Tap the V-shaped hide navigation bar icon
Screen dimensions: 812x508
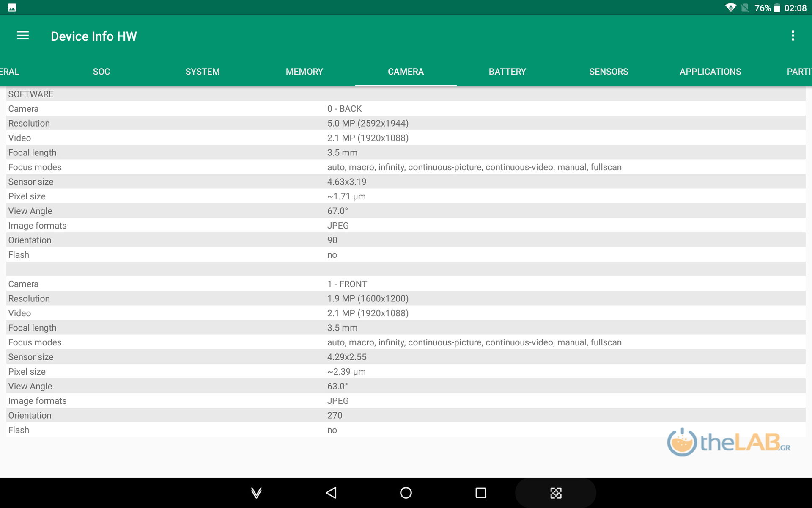click(x=256, y=493)
